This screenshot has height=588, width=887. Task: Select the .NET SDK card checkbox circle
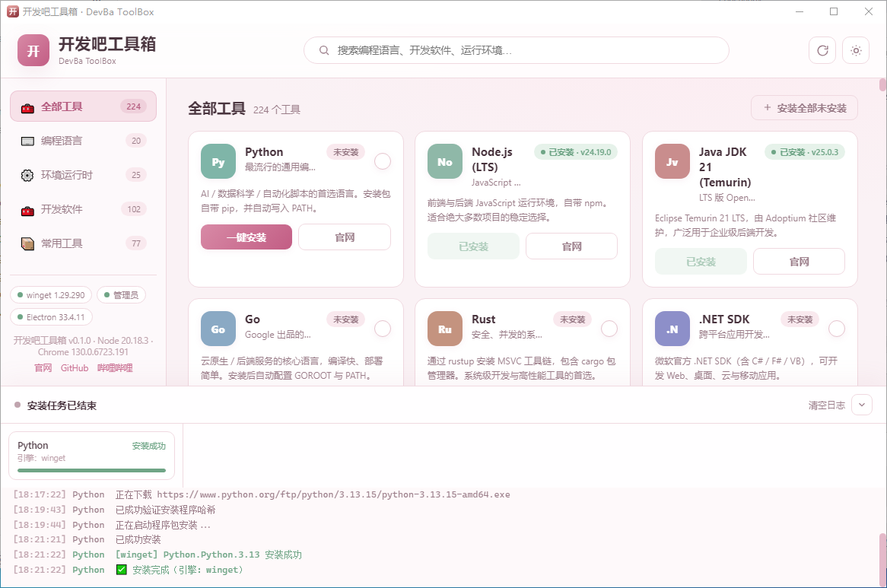[837, 329]
